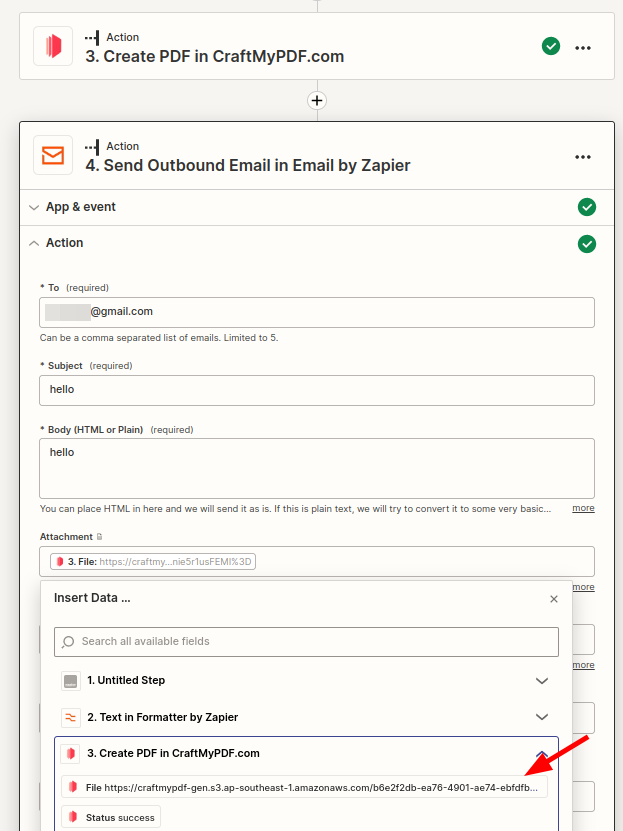Expand 2. Text in Formatter by Zapier

[542, 717]
